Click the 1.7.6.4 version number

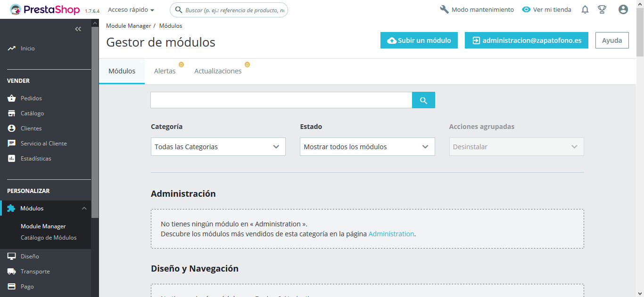click(x=92, y=11)
